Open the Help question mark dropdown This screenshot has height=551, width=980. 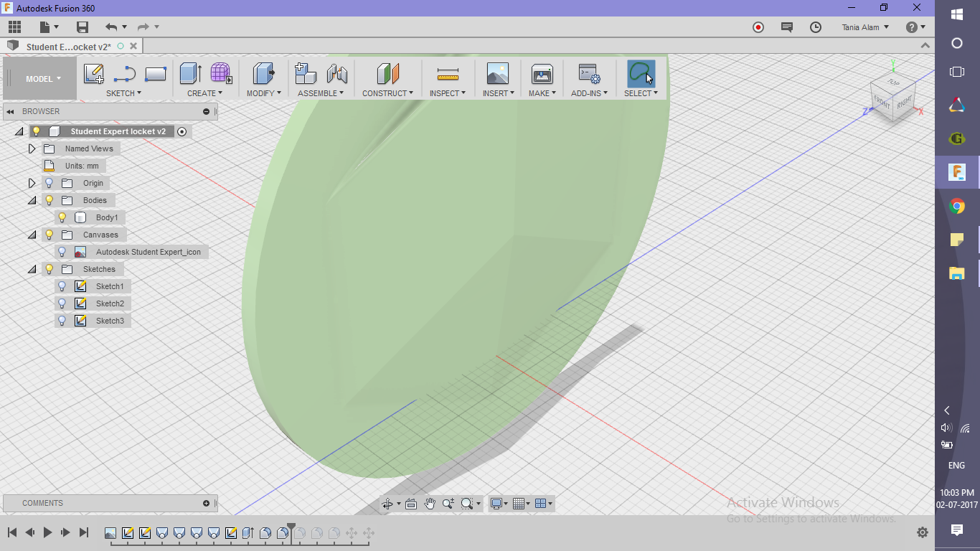(x=915, y=27)
